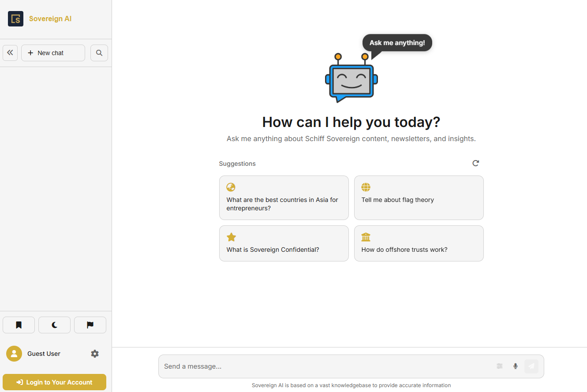Open the chat search icon
Screen dimensions: 587x392
click(x=99, y=53)
